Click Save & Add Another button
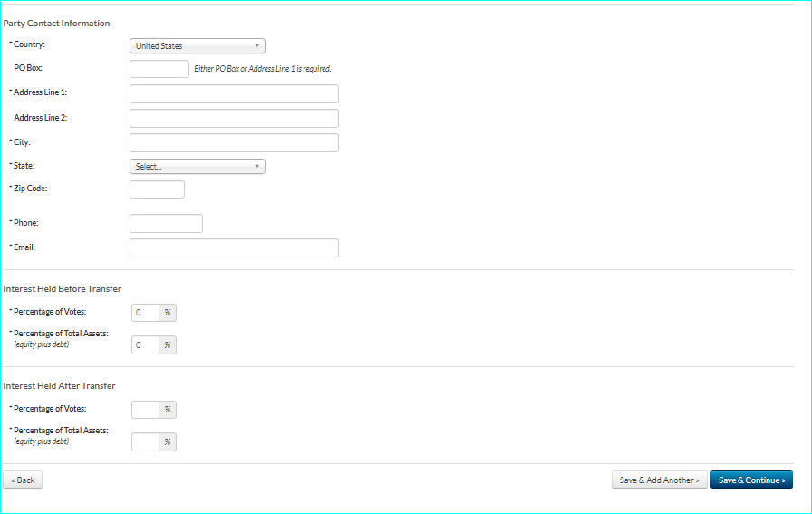 (x=659, y=480)
